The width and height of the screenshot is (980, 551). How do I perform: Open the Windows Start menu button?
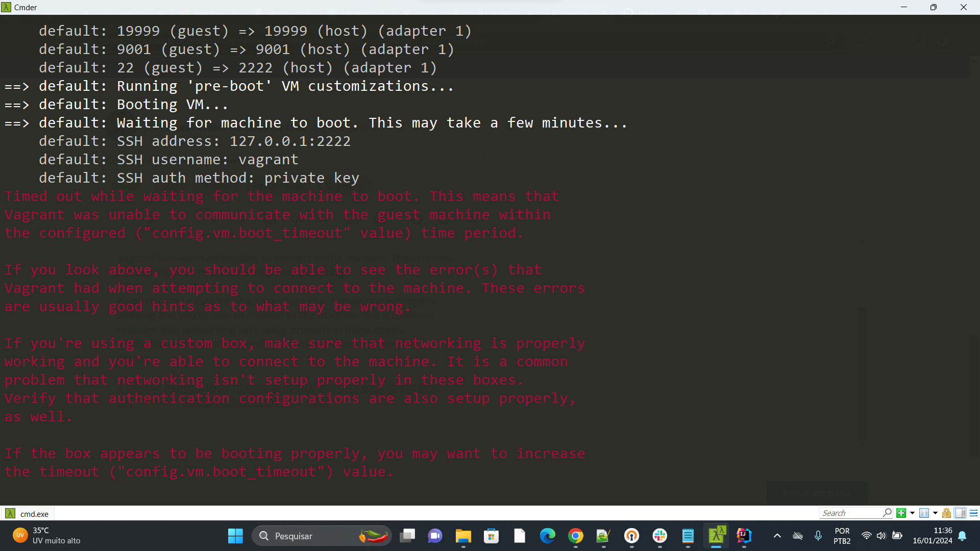[236, 536]
